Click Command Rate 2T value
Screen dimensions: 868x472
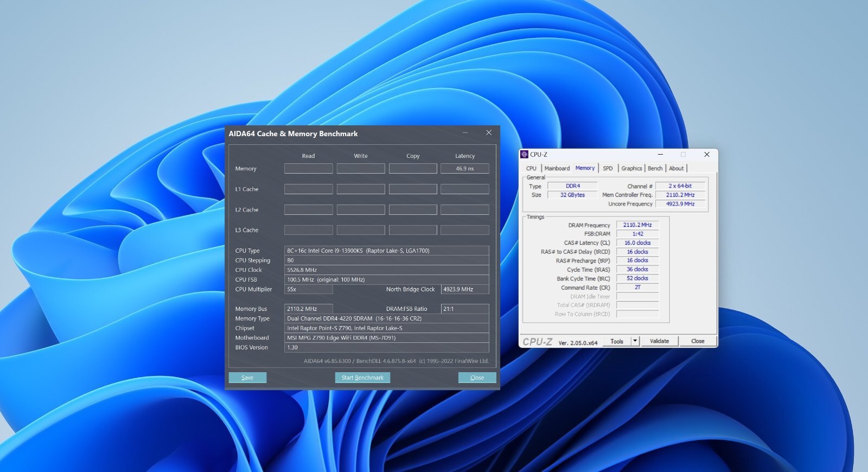(637, 288)
